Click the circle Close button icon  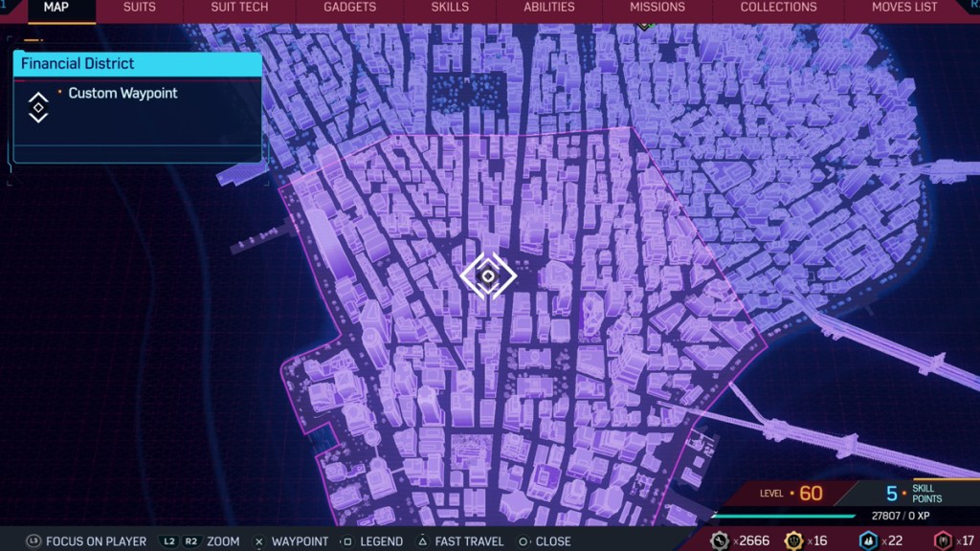(x=523, y=541)
